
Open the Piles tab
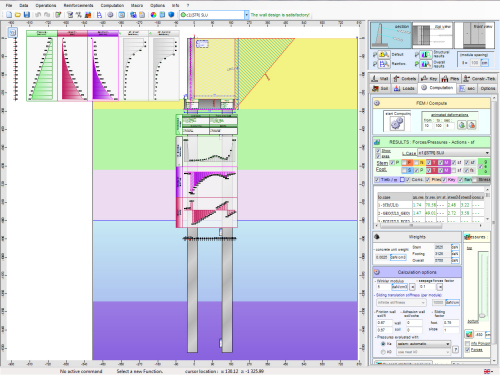click(x=450, y=79)
